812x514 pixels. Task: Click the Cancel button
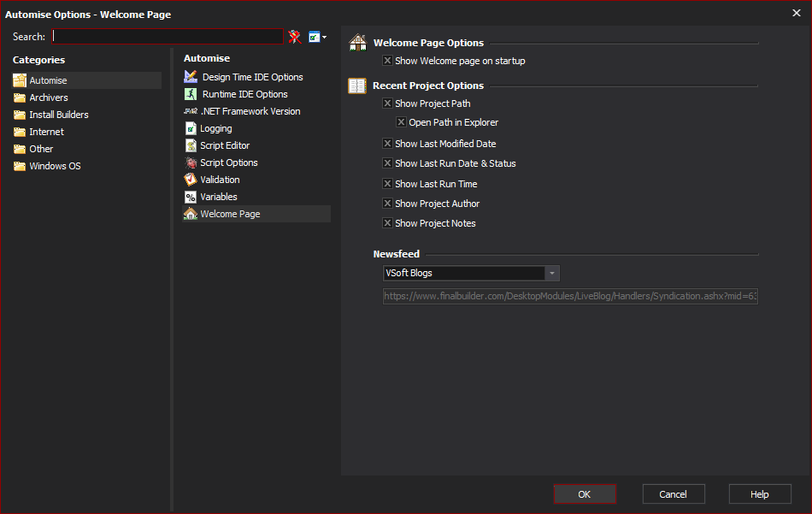674,493
